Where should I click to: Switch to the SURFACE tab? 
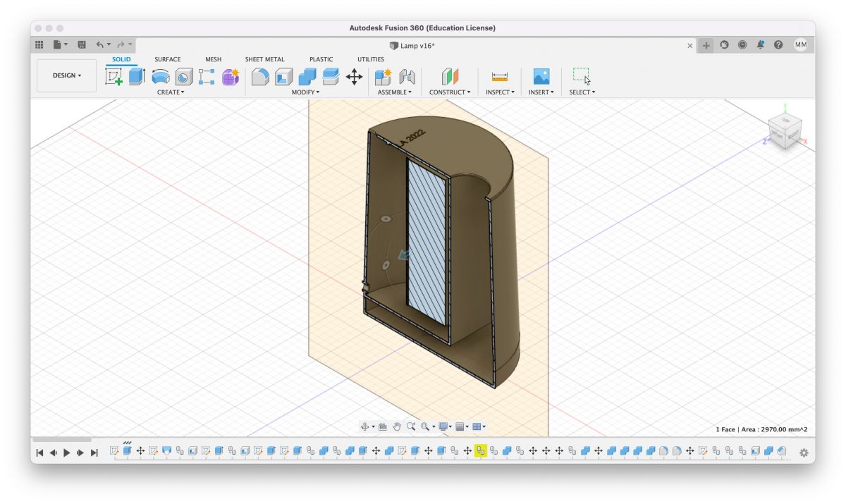click(168, 59)
